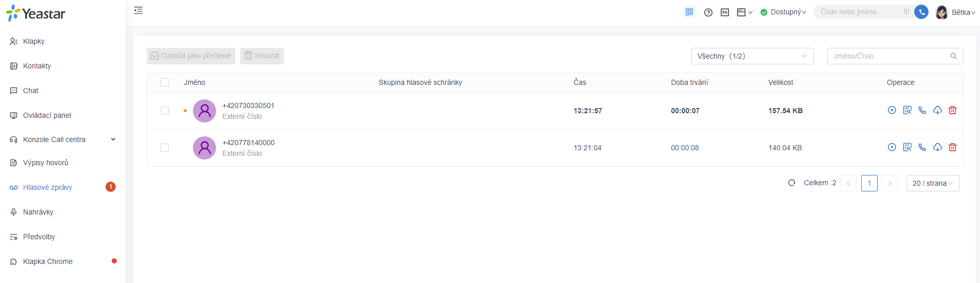Click Označit jako přečtené button
Image resolution: width=980 pixels, height=283 pixels.
191,56
